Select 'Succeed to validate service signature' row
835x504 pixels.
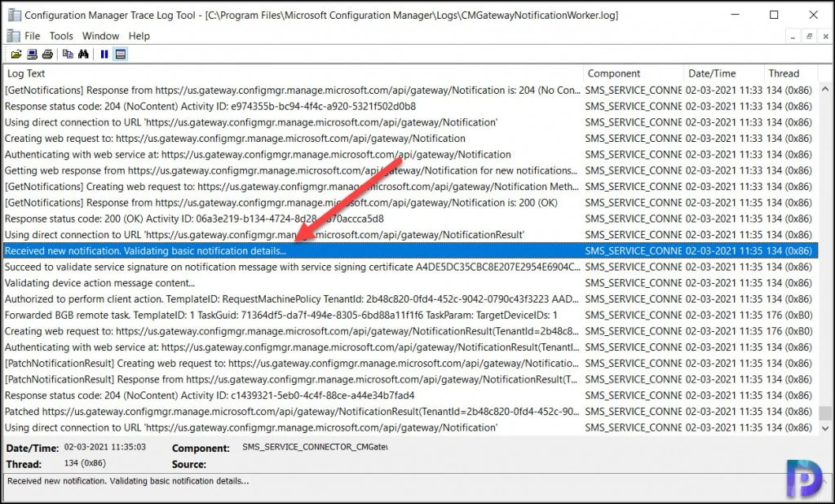411,267
